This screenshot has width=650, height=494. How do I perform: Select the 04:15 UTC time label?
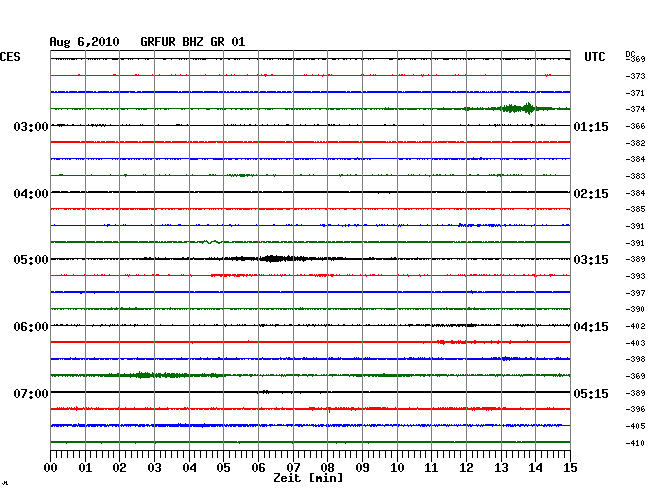coord(591,327)
